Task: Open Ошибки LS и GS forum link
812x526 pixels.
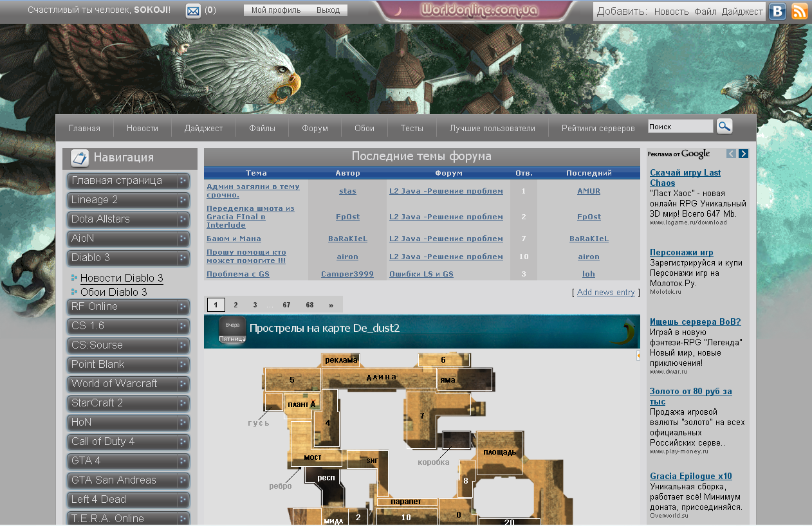Action: (x=421, y=274)
